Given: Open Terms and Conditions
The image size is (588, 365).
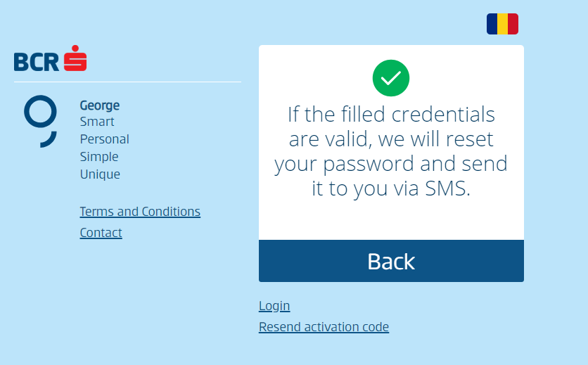Looking at the screenshot, I should click(x=140, y=212).
